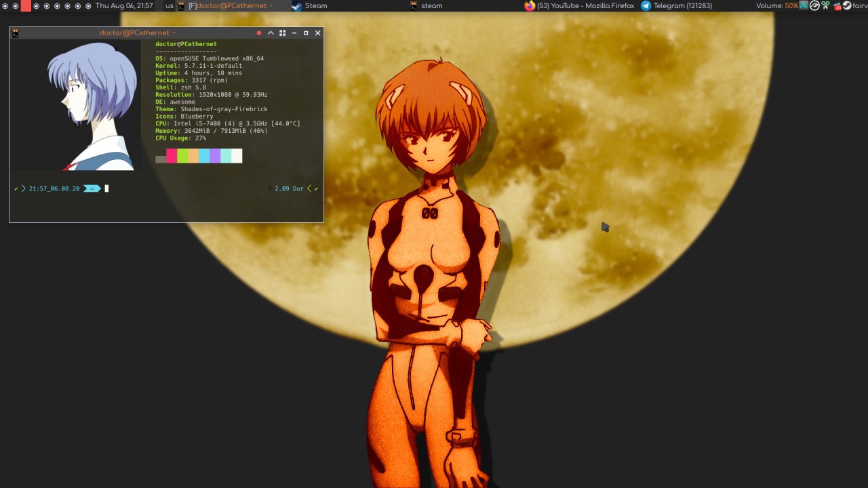Close the doctor@PCethernet terminal window
Image resolution: width=868 pixels, height=488 pixels.
pyautogui.click(x=317, y=33)
